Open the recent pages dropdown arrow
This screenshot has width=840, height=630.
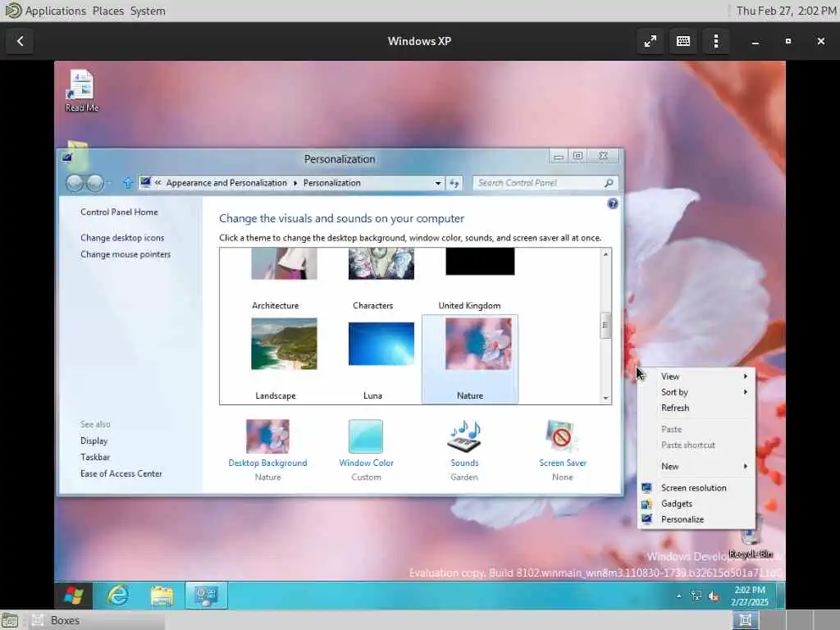(x=109, y=183)
